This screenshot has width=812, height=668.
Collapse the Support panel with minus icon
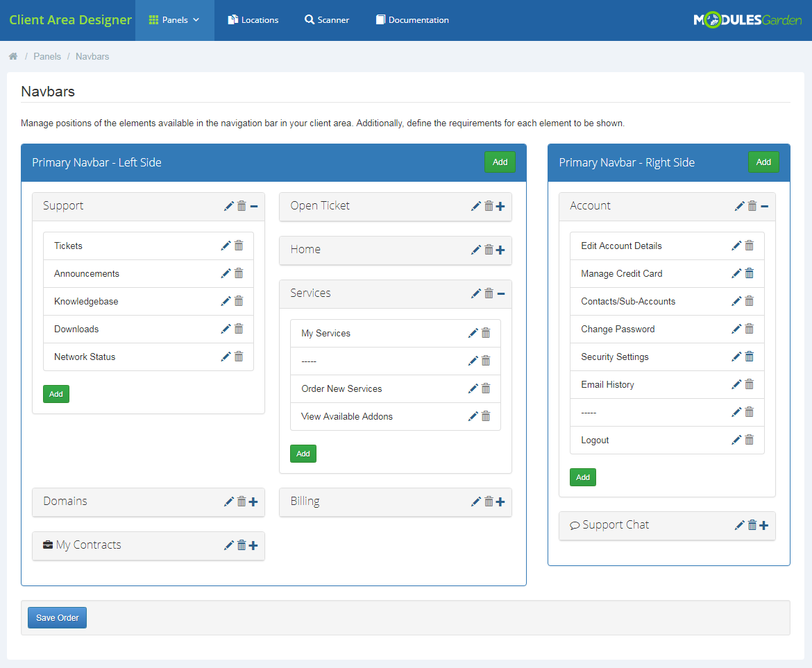pyautogui.click(x=254, y=206)
